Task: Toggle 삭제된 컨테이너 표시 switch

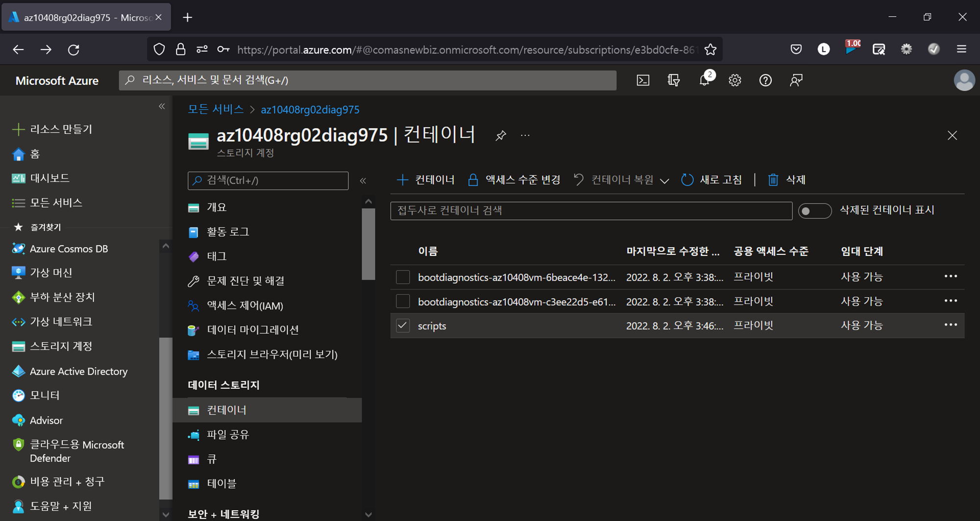Action: click(x=814, y=211)
